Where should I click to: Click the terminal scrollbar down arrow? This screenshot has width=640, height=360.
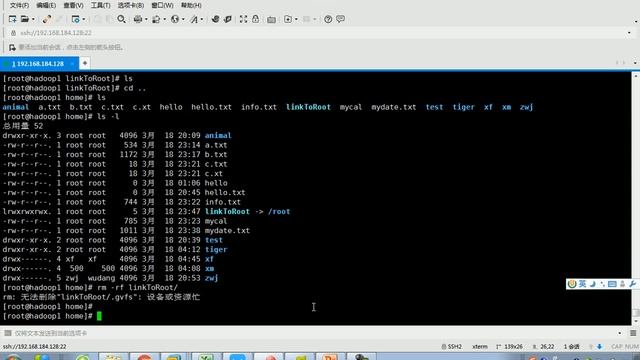click(636, 321)
